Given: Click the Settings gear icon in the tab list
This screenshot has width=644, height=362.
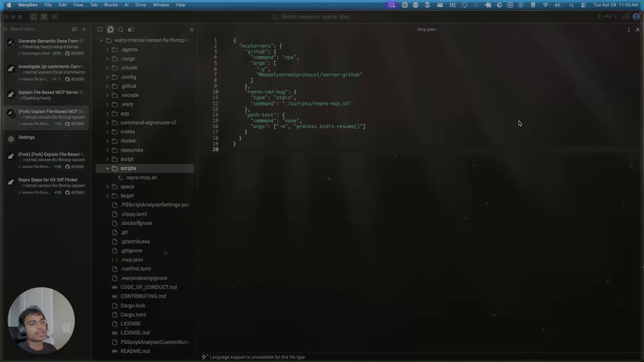Looking at the screenshot, I should [x=11, y=139].
